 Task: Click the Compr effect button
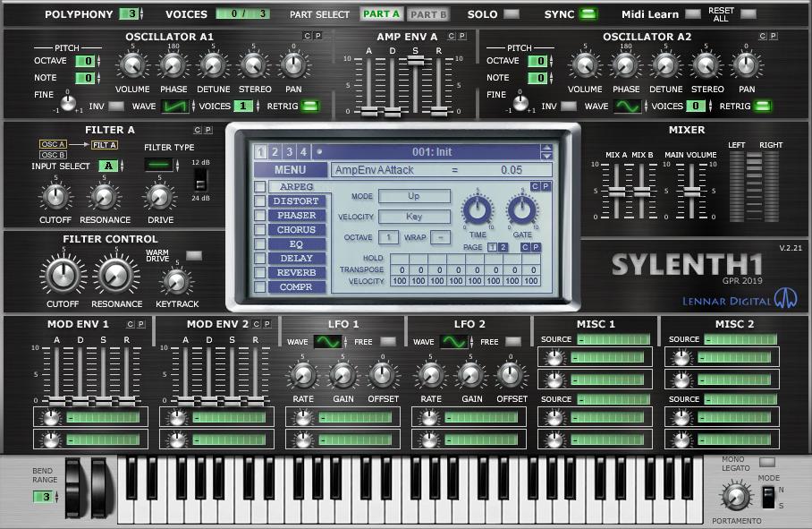[x=296, y=286]
